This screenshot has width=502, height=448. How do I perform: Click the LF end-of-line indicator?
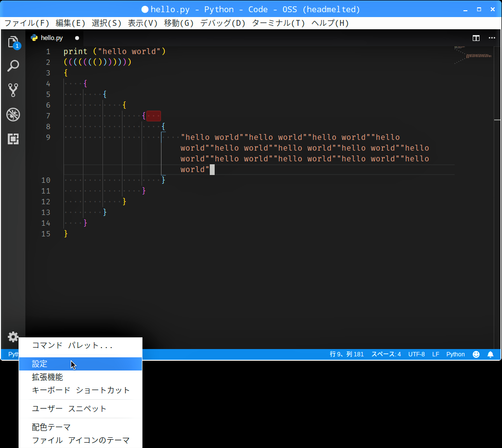pyautogui.click(x=436, y=354)
